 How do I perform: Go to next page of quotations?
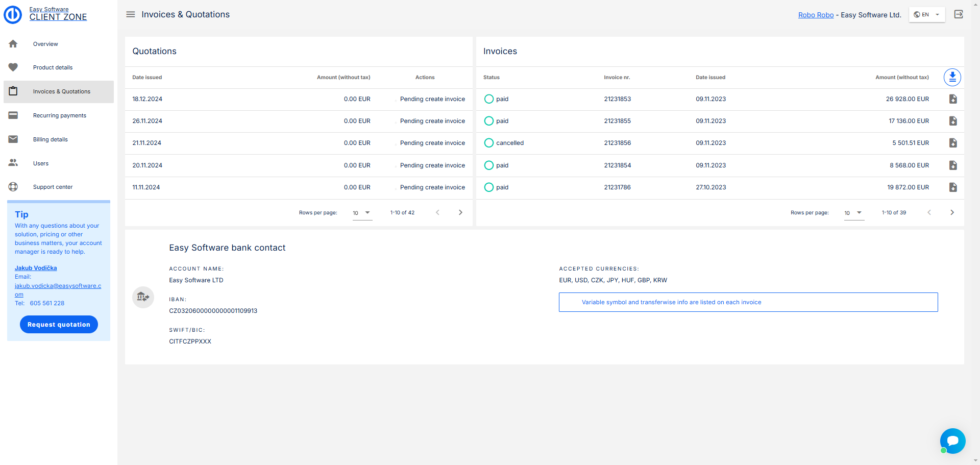(x=460, y=212)
